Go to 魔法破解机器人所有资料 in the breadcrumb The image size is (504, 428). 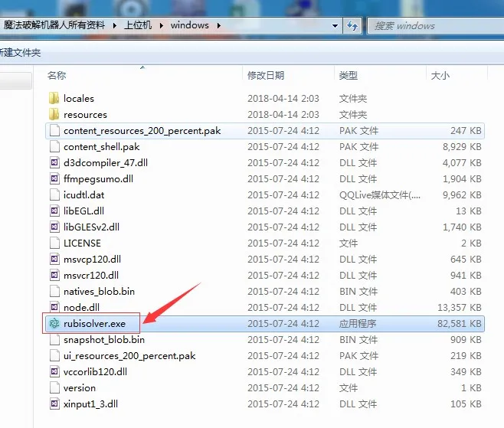[54, 25]
